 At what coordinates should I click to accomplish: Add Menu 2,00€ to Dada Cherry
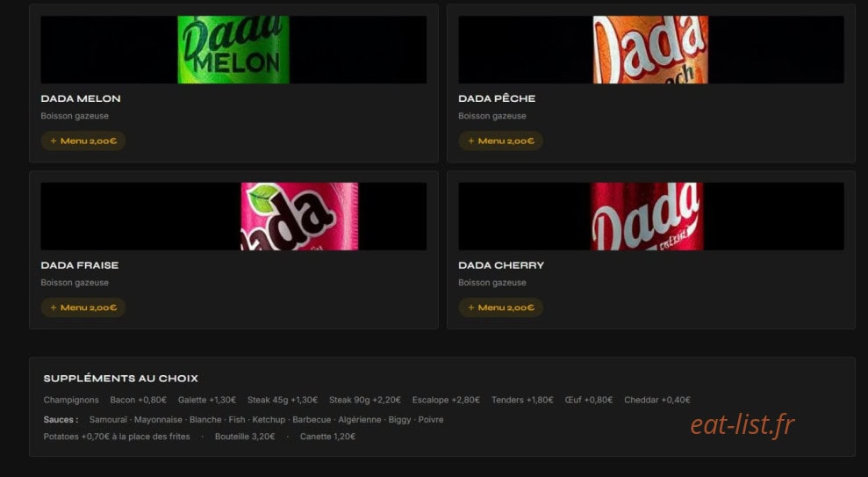point(500,307)
